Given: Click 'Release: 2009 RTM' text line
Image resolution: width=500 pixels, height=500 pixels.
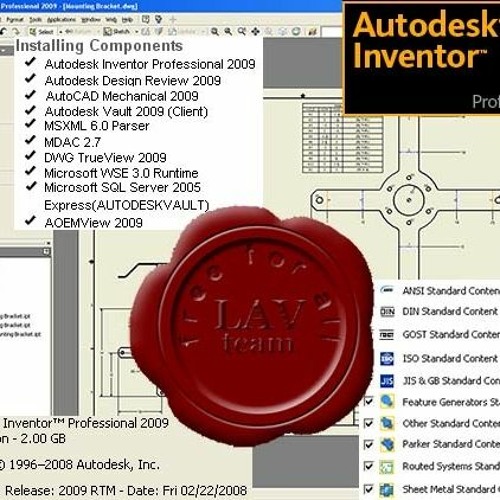Looking at the screenshot, I should (60, 491).
